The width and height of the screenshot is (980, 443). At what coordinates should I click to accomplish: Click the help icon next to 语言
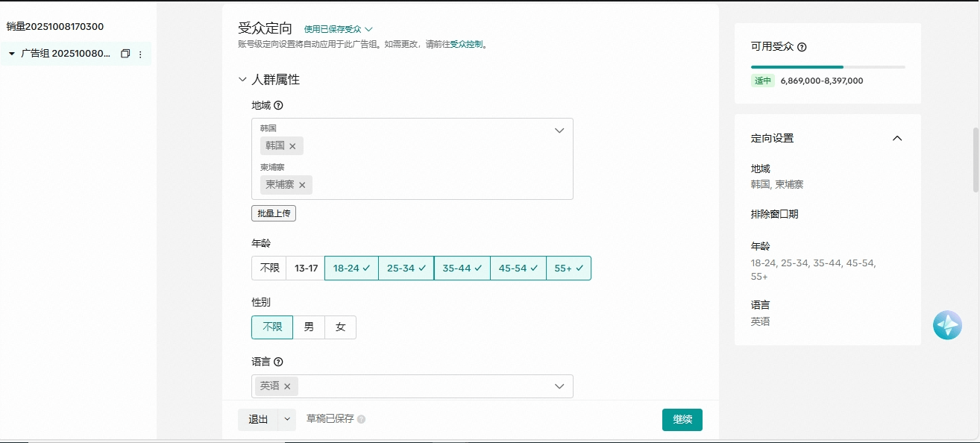pyautogui.click(x=278, y=362)
